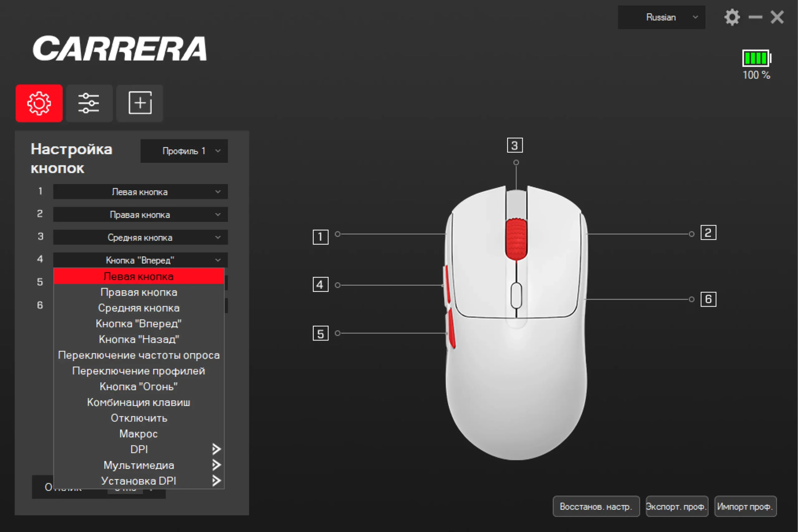
Task: Click the Восстанов. настр. button
Action: click(596, 506)
